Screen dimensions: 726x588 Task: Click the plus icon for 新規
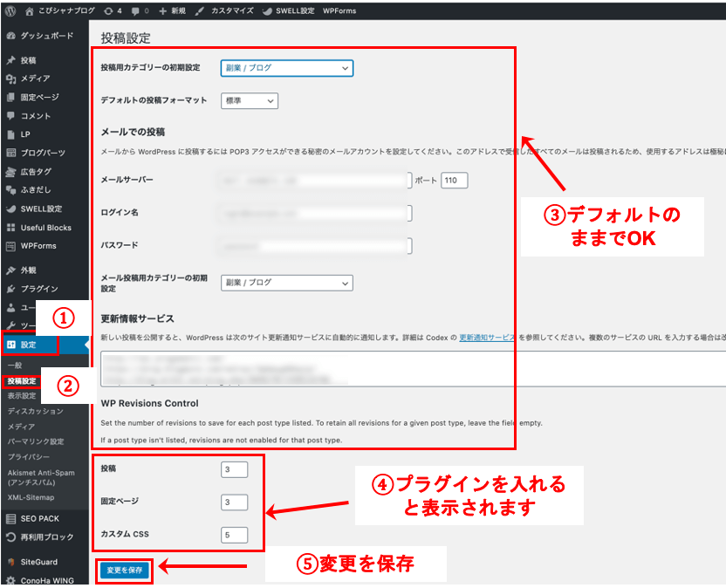[x=162, y=11]
